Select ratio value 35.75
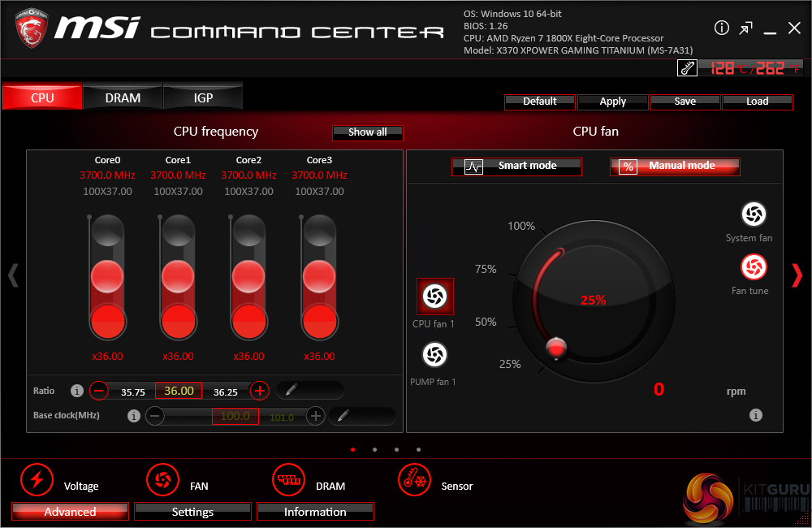The width and height of the screenshot is (812, 528). tap(133, 392)
